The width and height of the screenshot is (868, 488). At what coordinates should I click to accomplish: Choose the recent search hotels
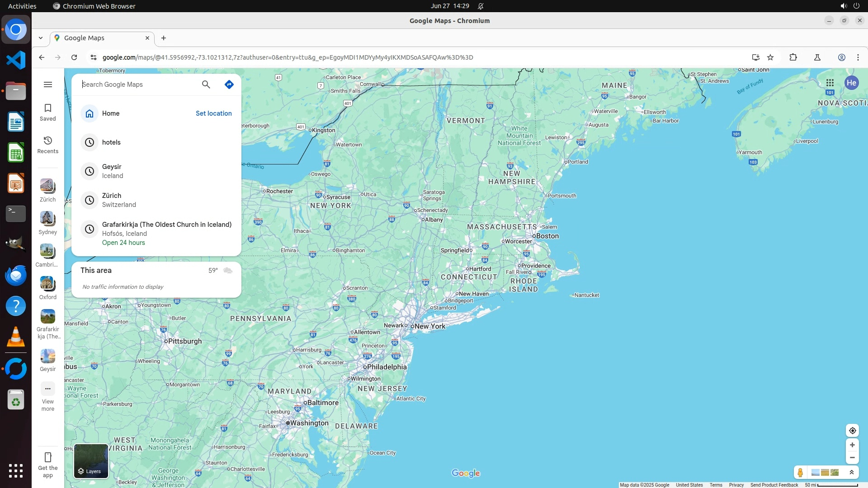pyautogui.click(x=111, y=142)
